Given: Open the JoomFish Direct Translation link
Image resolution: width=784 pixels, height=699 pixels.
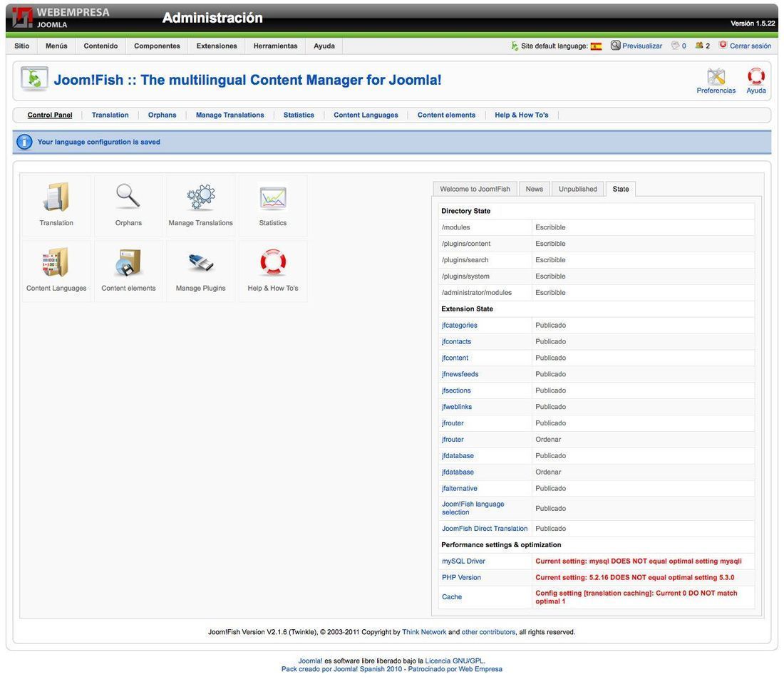Looking at the screenshot, I should (485, 529).
